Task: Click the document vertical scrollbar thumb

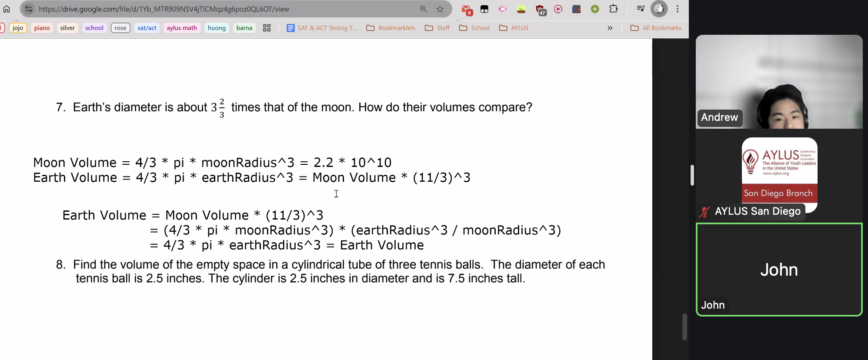Action: (x=684, y=327)
